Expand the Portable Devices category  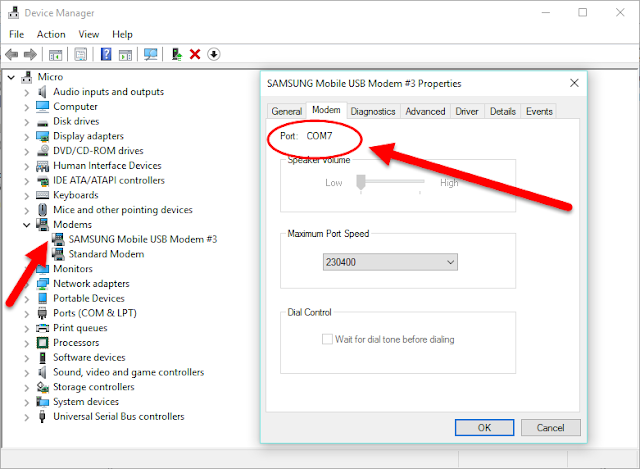[x=27, y=299]
